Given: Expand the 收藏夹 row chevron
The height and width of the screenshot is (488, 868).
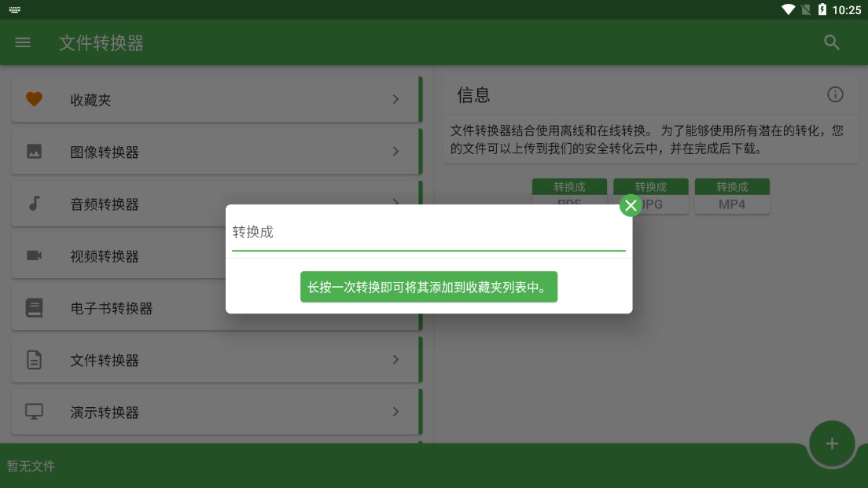Looking at the screenshot, I should coord(395,99).
